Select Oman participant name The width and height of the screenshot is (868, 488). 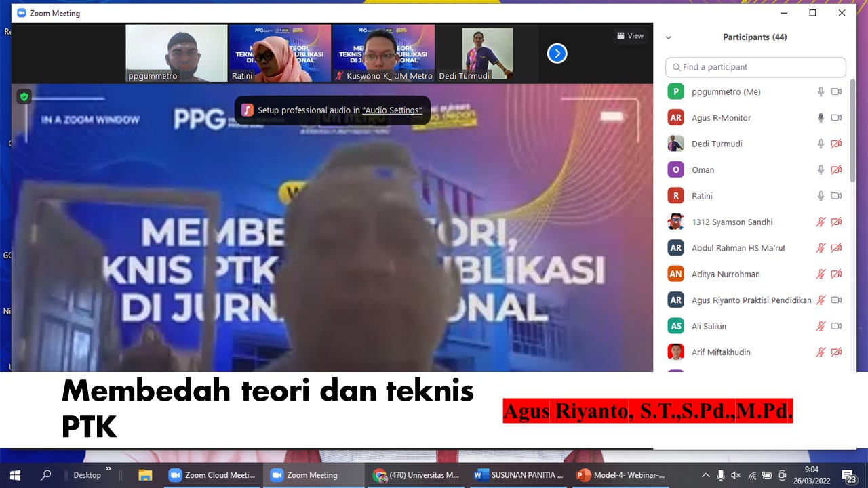click(703, 170)
